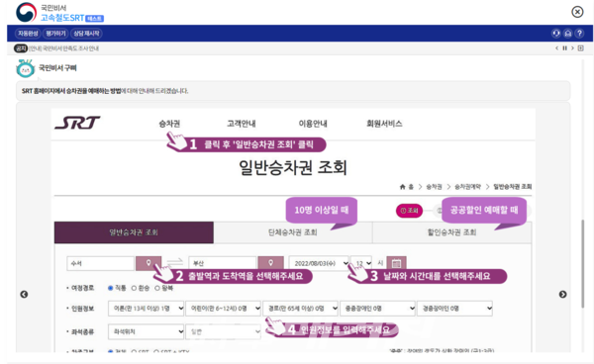Image resolution: width=594 pixels, height=364 pixels.
Task: Go to the next guide slide
Action: [x=563, y=294]
